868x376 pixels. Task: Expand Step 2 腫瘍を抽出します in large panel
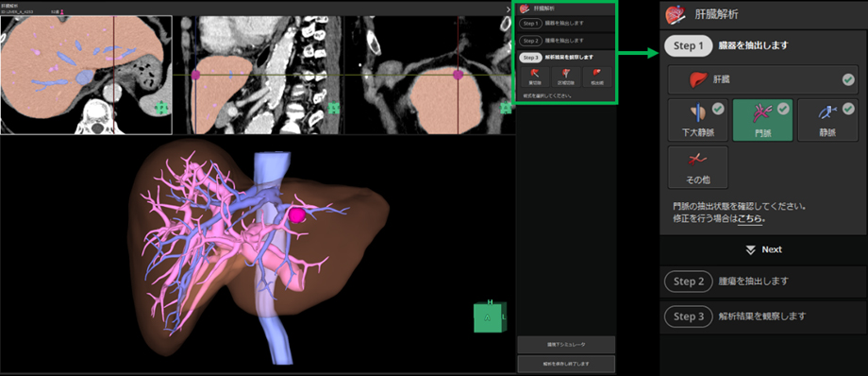(x=763, y=282)
